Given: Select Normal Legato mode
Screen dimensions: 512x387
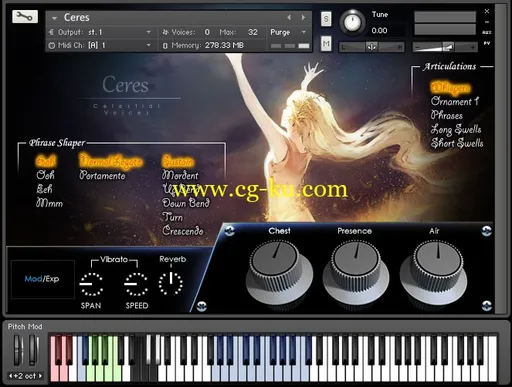Looking at the screenshot, I should (111, 161).
